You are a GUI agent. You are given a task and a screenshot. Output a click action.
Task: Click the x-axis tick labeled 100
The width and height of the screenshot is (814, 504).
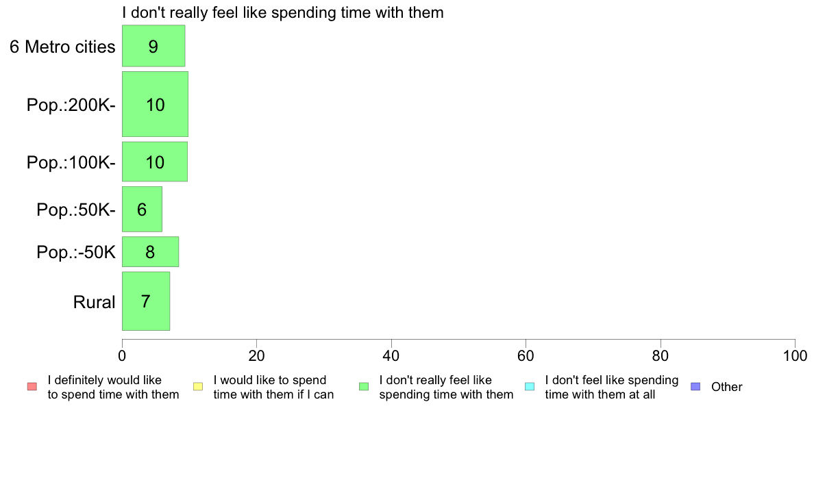coord(795,355)
